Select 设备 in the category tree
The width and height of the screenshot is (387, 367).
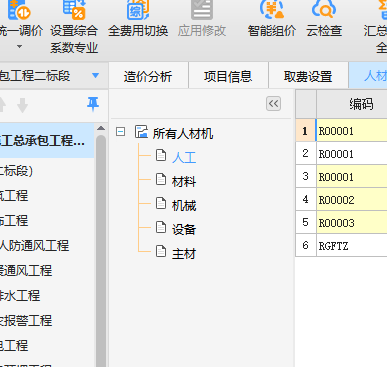coord(184,230)
